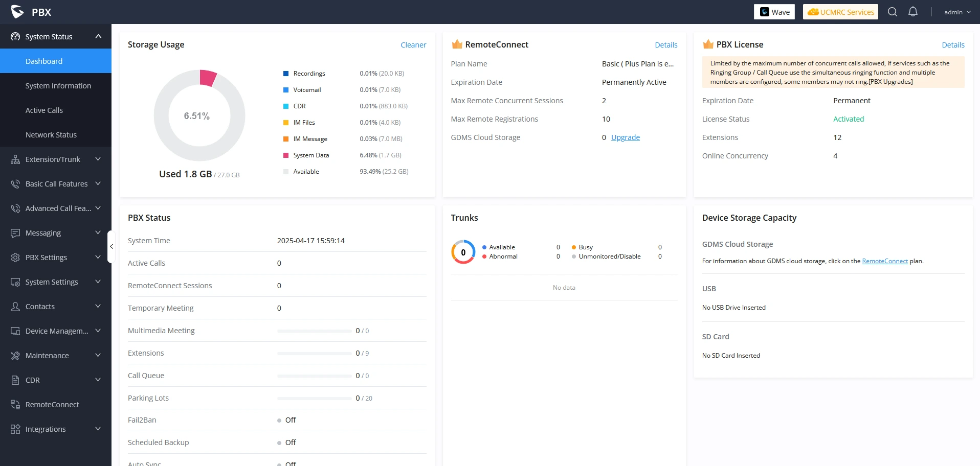
Task: Click the Call Queue progress bar
Action: click(314, 376)
